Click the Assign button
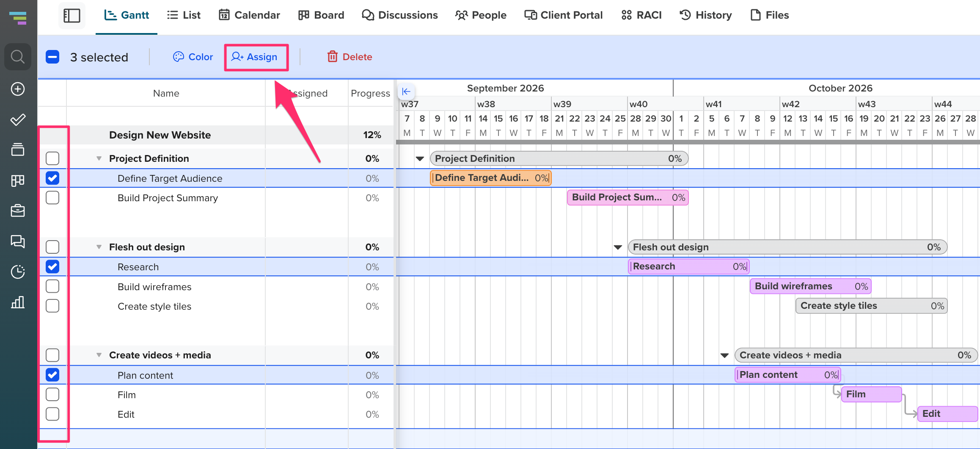 click(254, 57)
